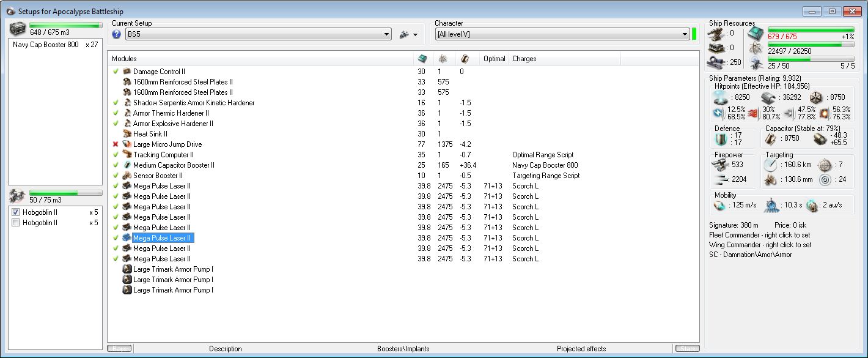Switch to the Boosters\Implants tab

click(403, 349)
